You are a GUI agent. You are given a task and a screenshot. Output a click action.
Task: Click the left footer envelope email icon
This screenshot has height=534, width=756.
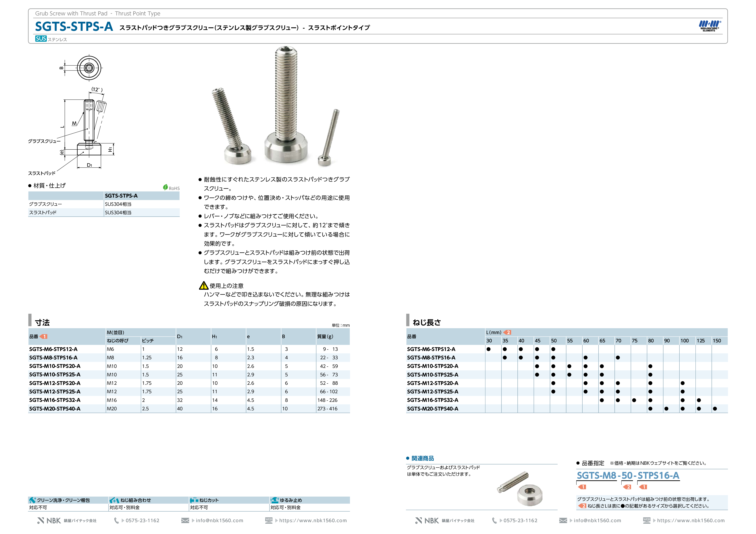[x=185, y=520]
